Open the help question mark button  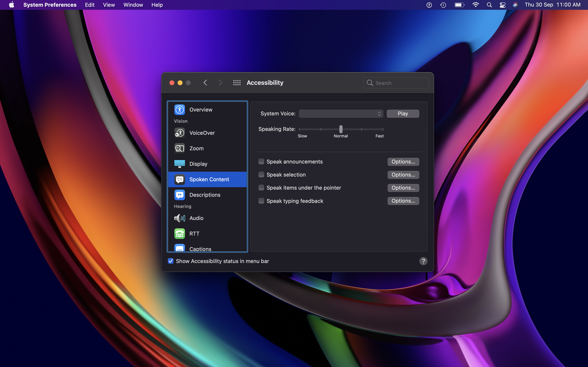tap(423, 261)
